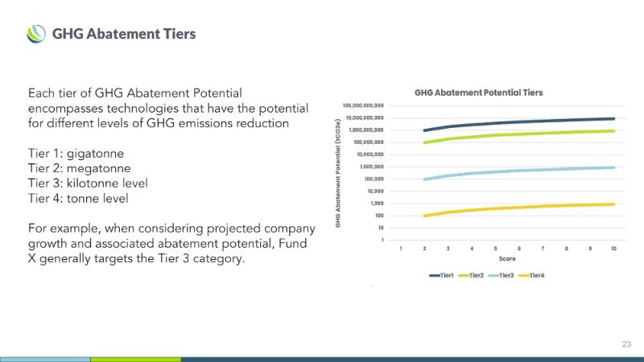The width and height of the screenshot is (644, 362).
Task: Click the green-blue company logo icon
Action: point(36,34)
